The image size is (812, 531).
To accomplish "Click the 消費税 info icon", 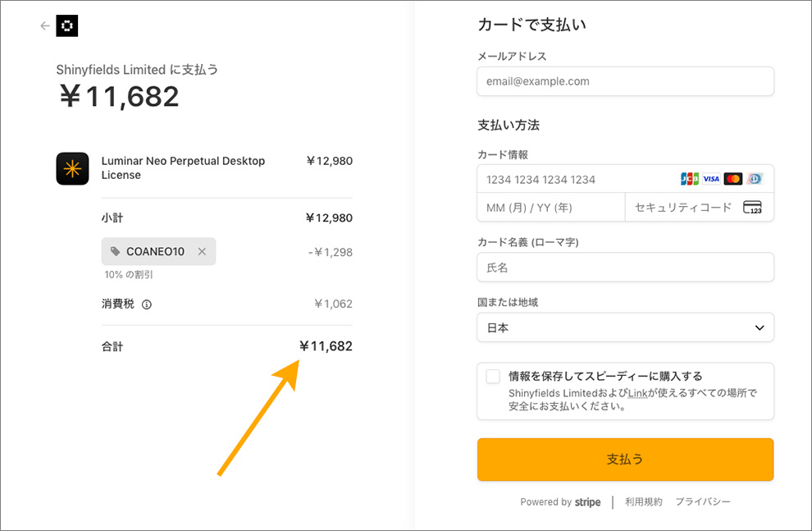I will [x=147, y=304].
